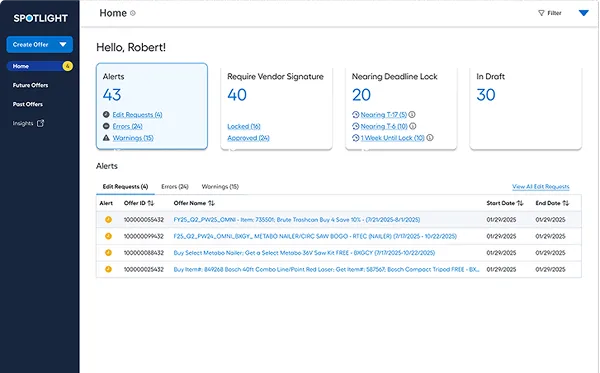Click the alert icon for offer 100000099432
The image size is (600, 373).
coord(108,236)
